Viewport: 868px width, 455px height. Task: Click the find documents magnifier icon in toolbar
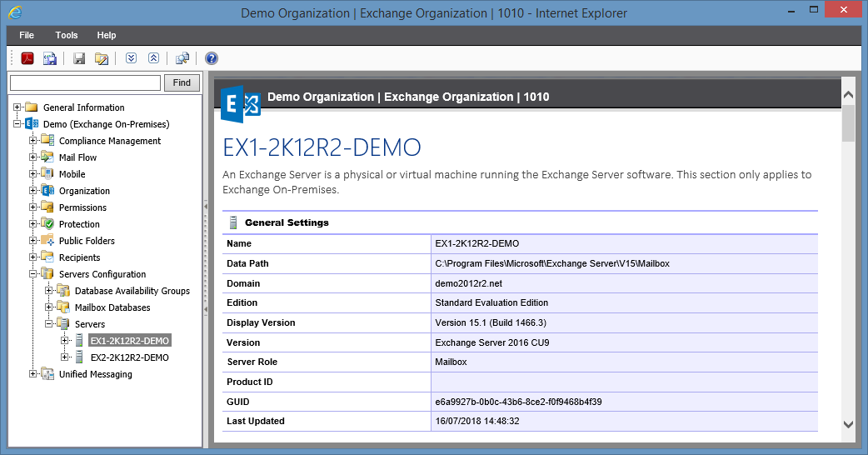pos(182,58)
